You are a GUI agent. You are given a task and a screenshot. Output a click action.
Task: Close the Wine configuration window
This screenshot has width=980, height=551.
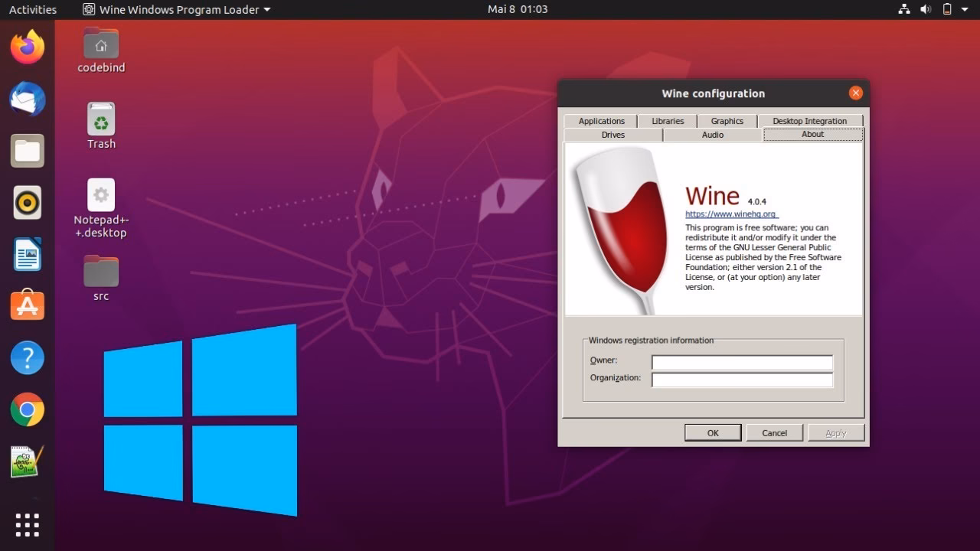tap(856, 93)
